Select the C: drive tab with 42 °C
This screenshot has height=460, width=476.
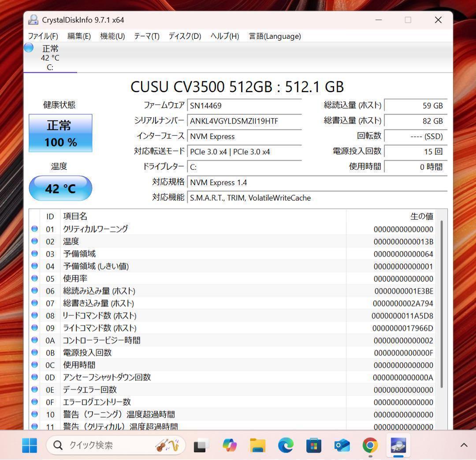click(x=50, y=58)
